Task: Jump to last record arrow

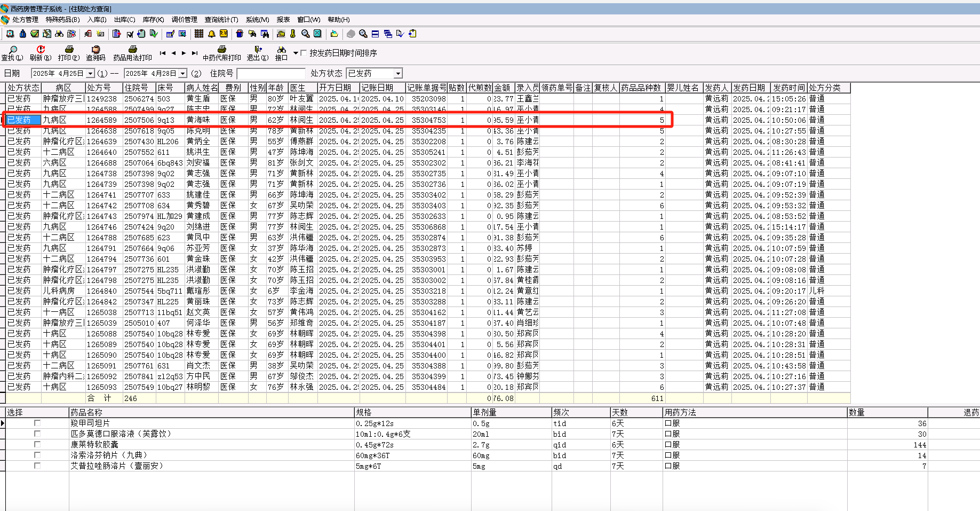Action: [x=195, y=53]
